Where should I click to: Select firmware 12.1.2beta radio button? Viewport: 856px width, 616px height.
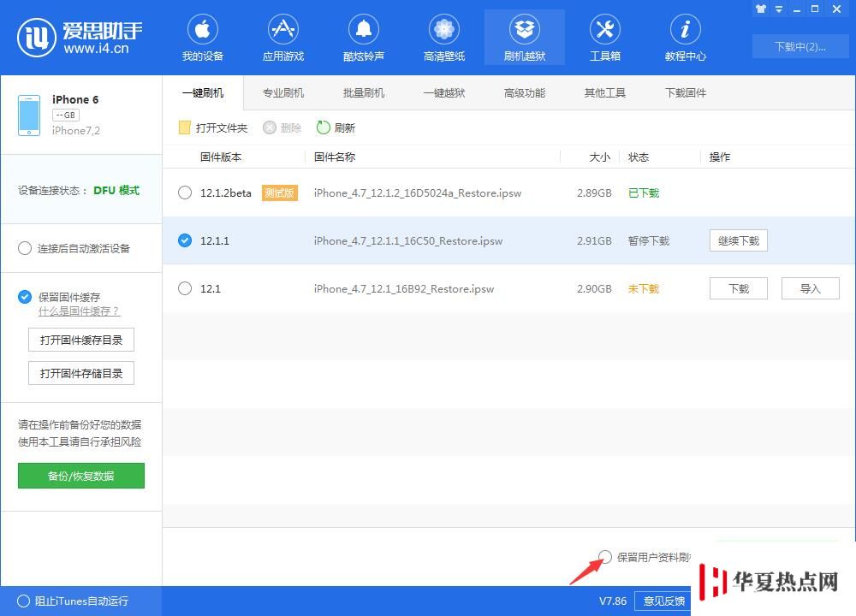(185, 192)
